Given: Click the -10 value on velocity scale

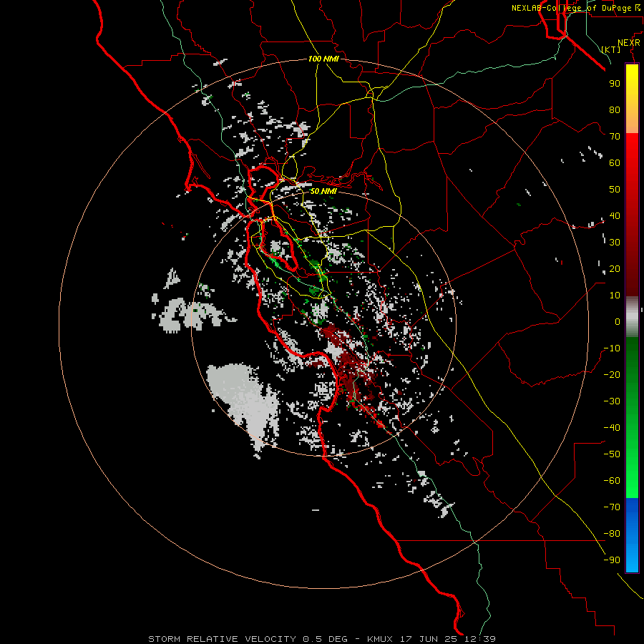Looking at the screenshot, I should 612,348.
